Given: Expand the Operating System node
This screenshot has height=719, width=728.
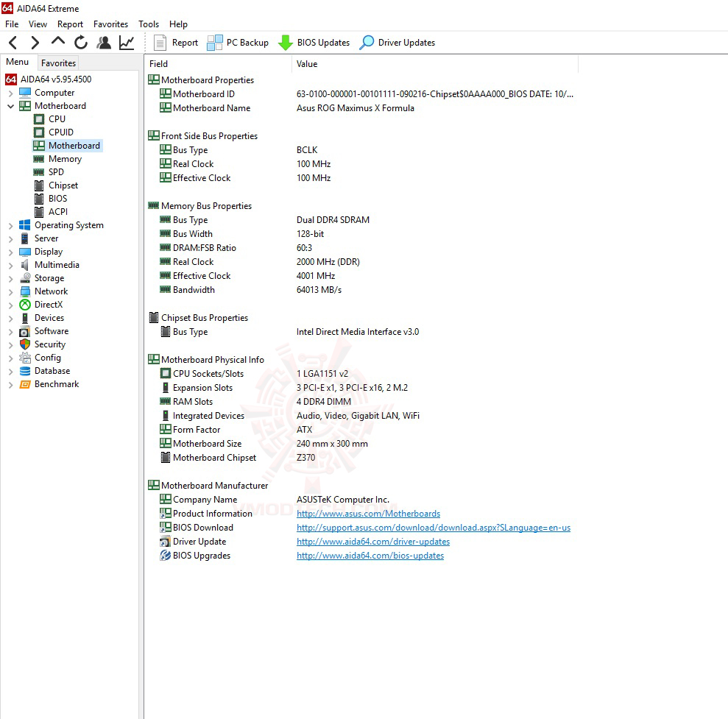Looking at the screenshot, I should [x=11, y=226].
